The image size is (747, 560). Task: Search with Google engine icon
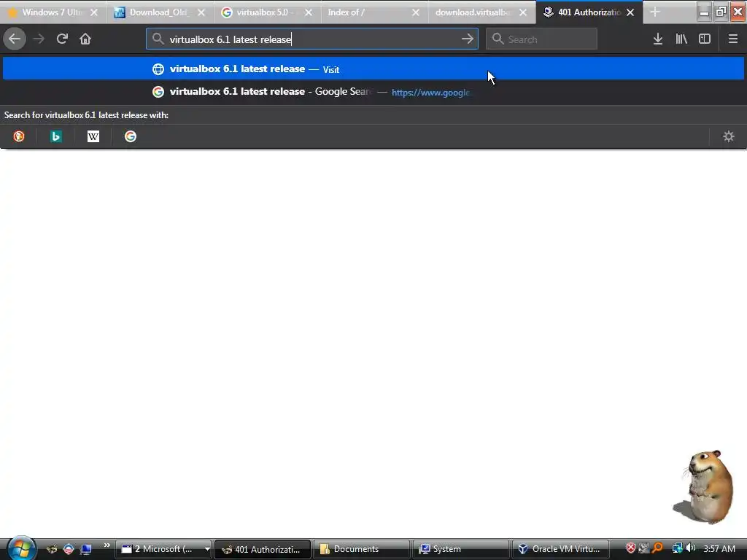coord(131,136)
